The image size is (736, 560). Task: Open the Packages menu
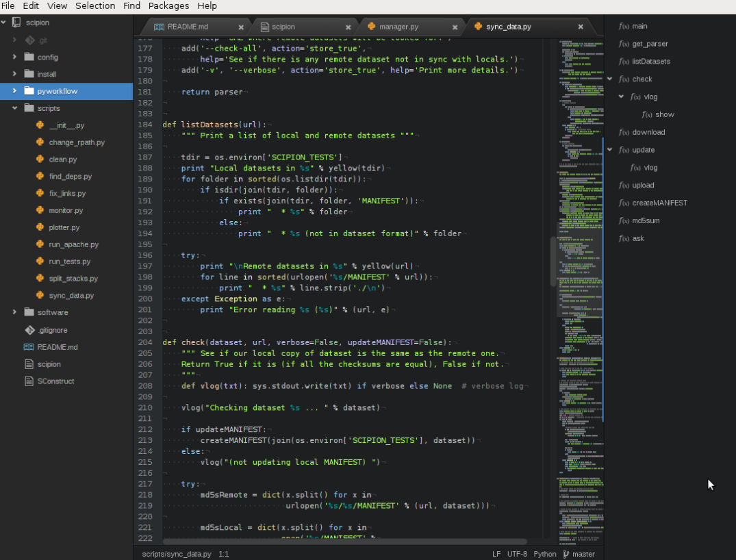168,5
